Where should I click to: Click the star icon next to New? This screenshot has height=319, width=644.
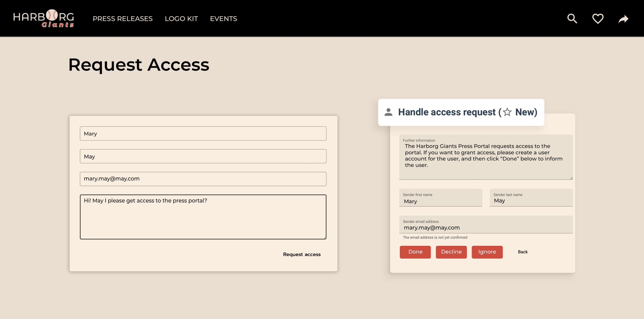[507, 112]
